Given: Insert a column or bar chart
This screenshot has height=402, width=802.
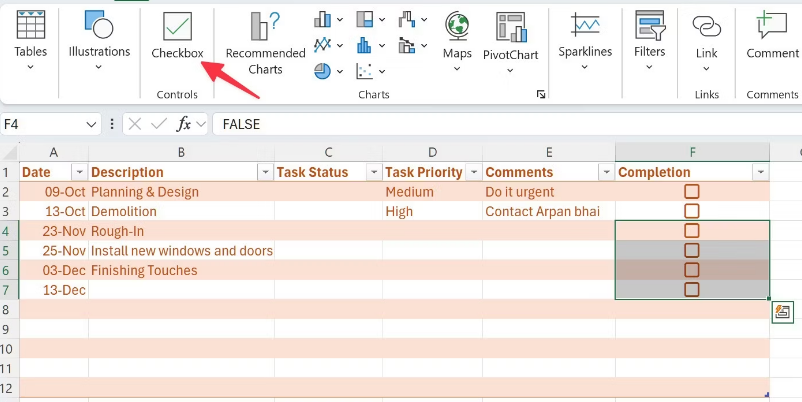Looking at the screenshot, I should [x=323, y=19].
